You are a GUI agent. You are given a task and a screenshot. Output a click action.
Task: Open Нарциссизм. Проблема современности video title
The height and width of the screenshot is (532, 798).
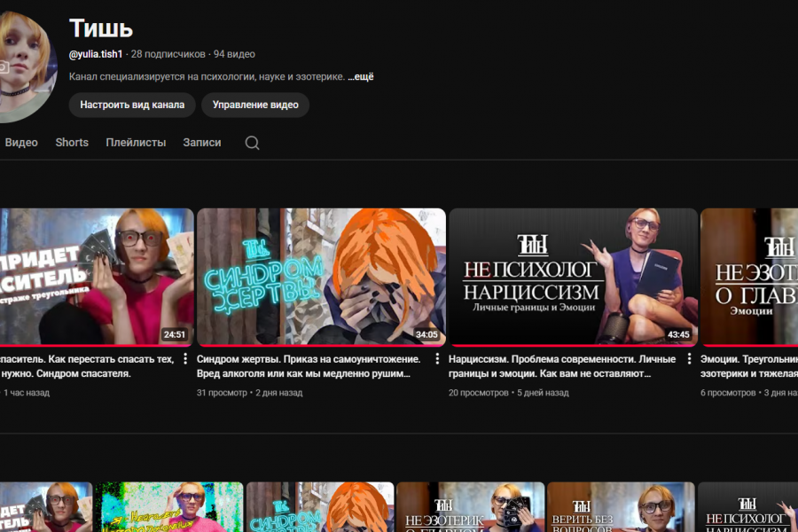click(x=562, y=366)
